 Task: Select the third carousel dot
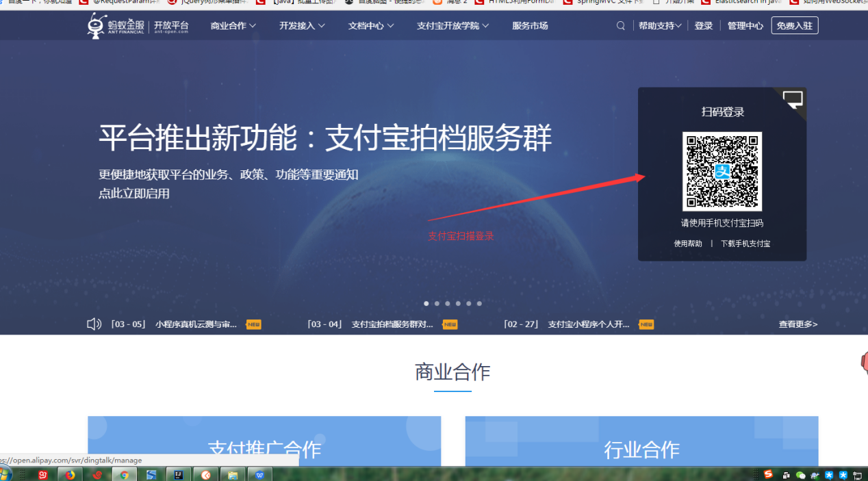[448, 303]
